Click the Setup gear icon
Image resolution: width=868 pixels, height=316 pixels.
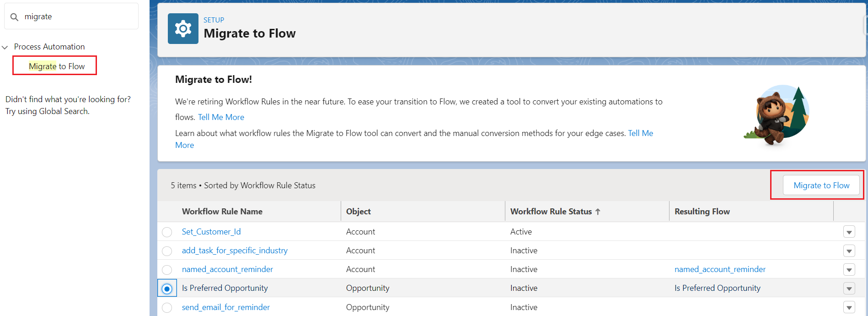[183, 28]
